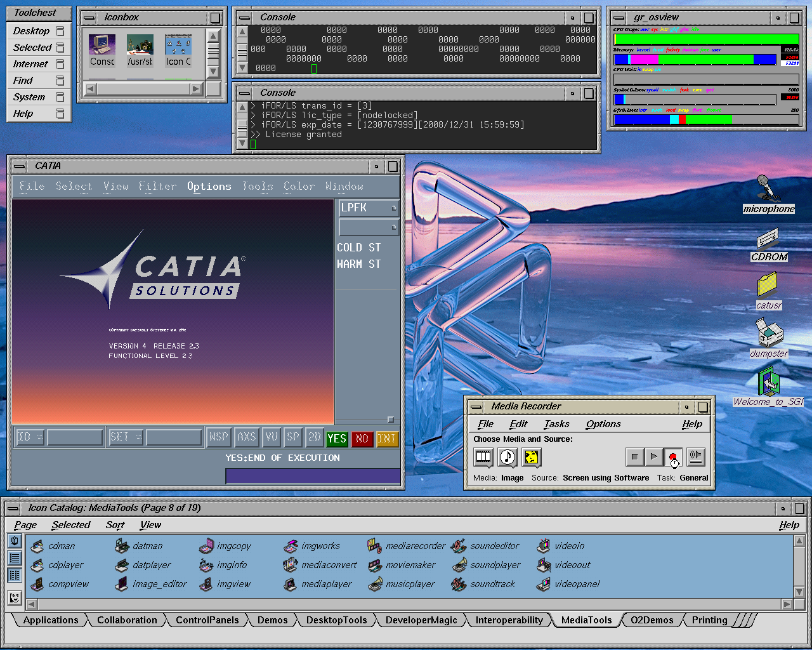Toggle the AXS button in CATIA
The height and width of the screenshot is (650, 812).
[x=246, y=437]
